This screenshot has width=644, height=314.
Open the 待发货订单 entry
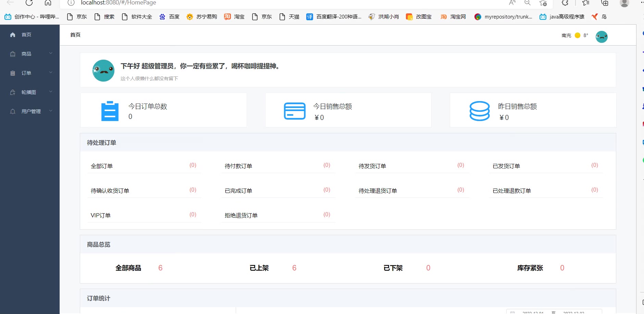[372, 166]
